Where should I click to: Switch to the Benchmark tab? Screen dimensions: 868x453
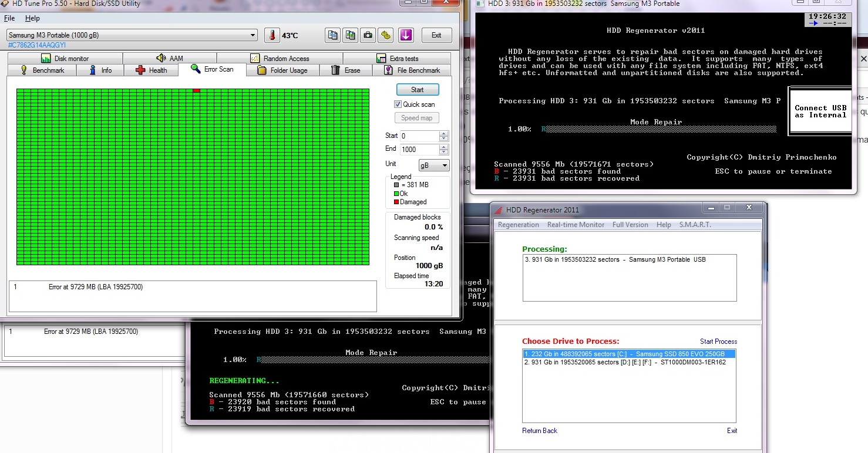click(x=42, y=70)
